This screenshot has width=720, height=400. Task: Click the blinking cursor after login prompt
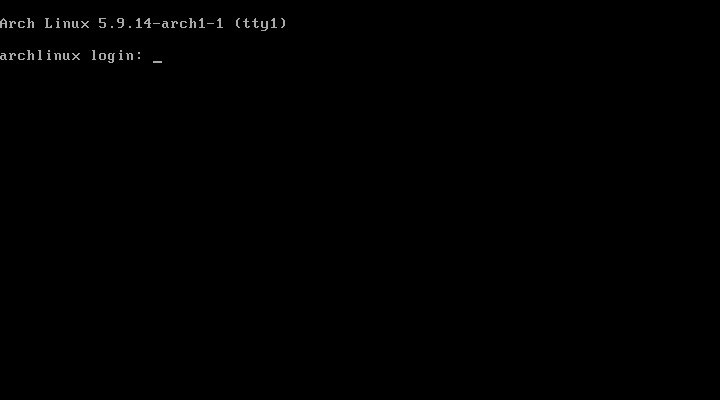[158, 61]
